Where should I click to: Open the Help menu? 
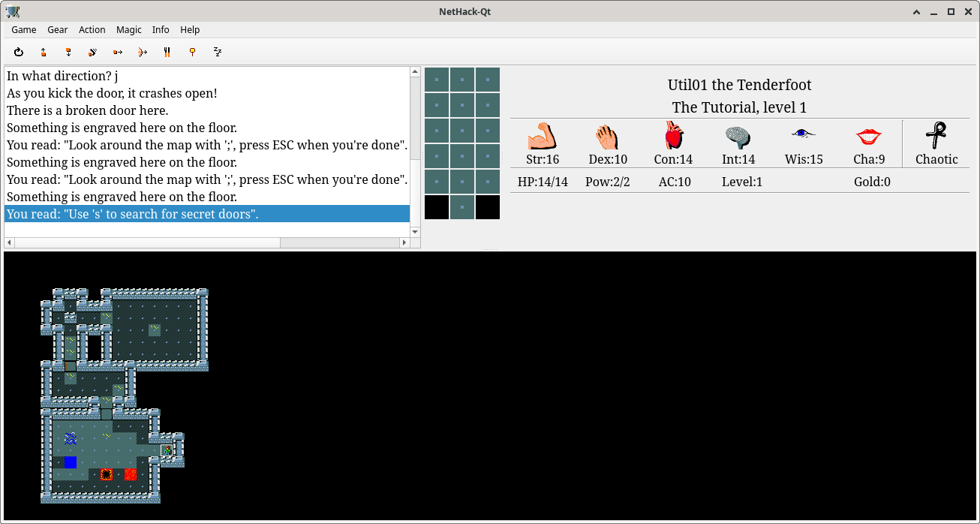pos(190,30)
